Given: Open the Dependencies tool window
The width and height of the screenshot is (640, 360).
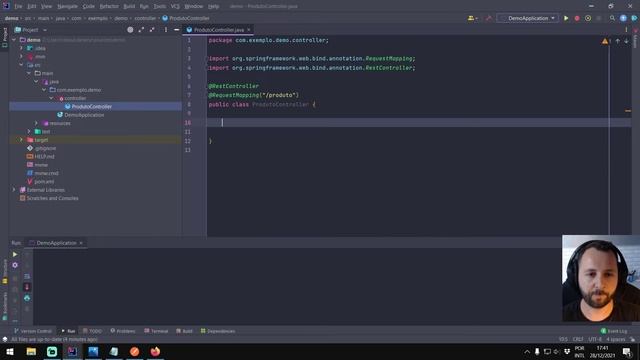Looking at the screenshot, I should pyautogui.click(x=218, y=331).
